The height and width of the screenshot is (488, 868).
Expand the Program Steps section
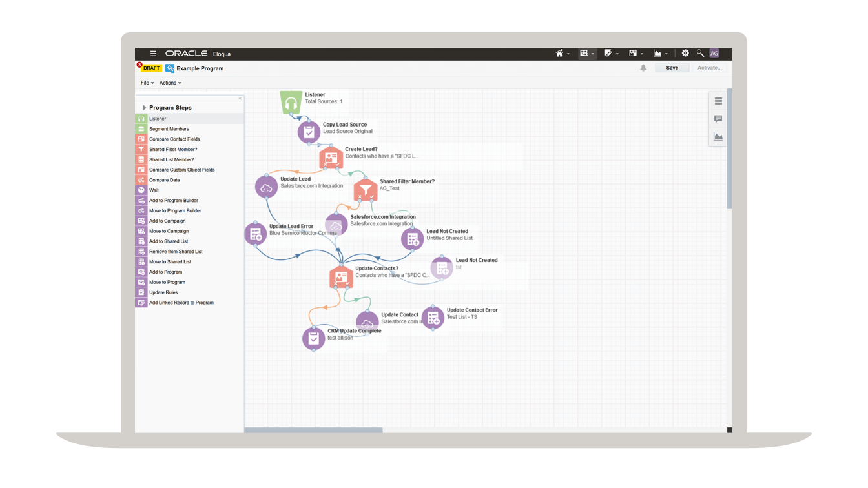click(x=145, y=107)
